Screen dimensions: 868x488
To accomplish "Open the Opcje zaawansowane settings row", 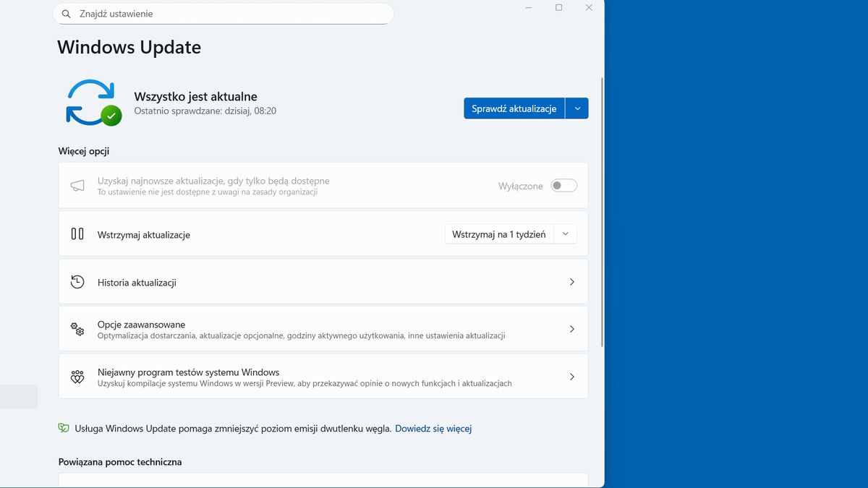I will (323, 329).
